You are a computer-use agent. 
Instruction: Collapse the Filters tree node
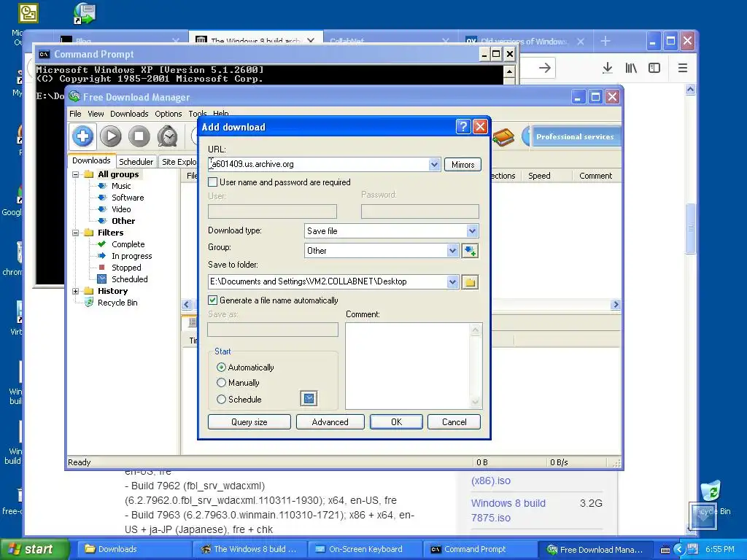(75, 233)
